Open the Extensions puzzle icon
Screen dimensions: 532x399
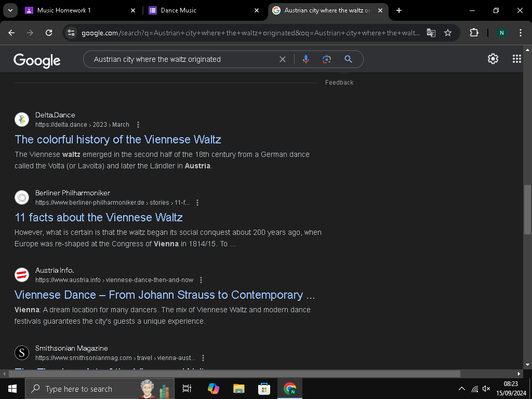coord(474,33)
